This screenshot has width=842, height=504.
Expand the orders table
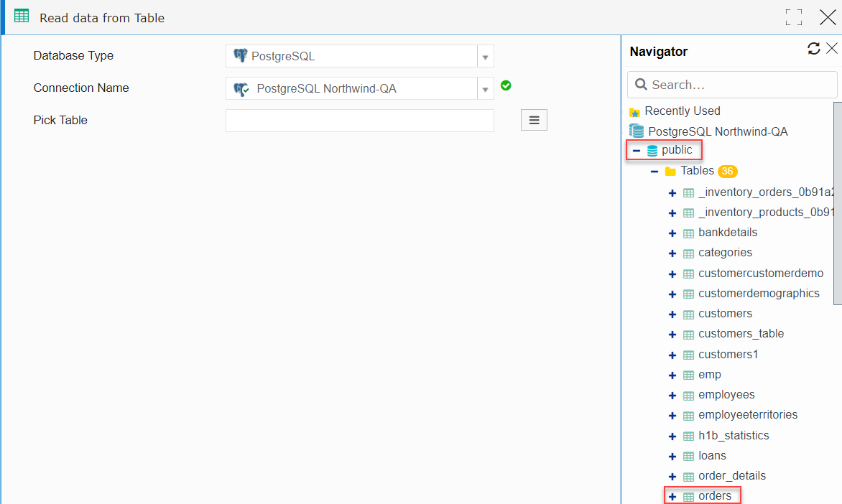pyautogui.click(x=672, y=497)
